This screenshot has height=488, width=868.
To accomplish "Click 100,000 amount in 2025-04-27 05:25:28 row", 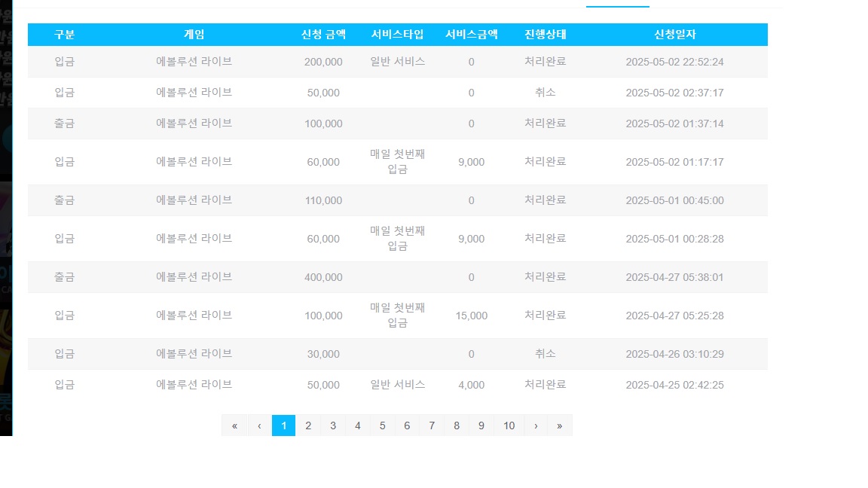I will click(x=323, y=316).
